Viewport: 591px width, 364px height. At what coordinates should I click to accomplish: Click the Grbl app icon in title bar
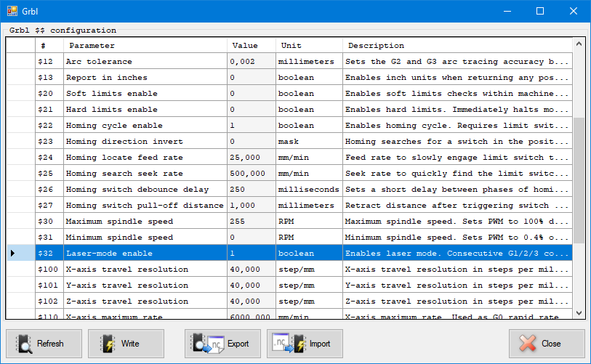[12, 11]
